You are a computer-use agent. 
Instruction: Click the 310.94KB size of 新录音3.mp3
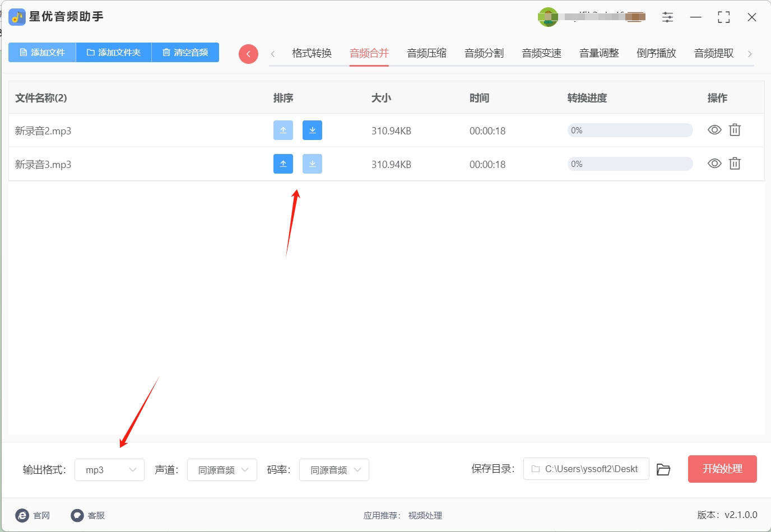coord(391,165)
